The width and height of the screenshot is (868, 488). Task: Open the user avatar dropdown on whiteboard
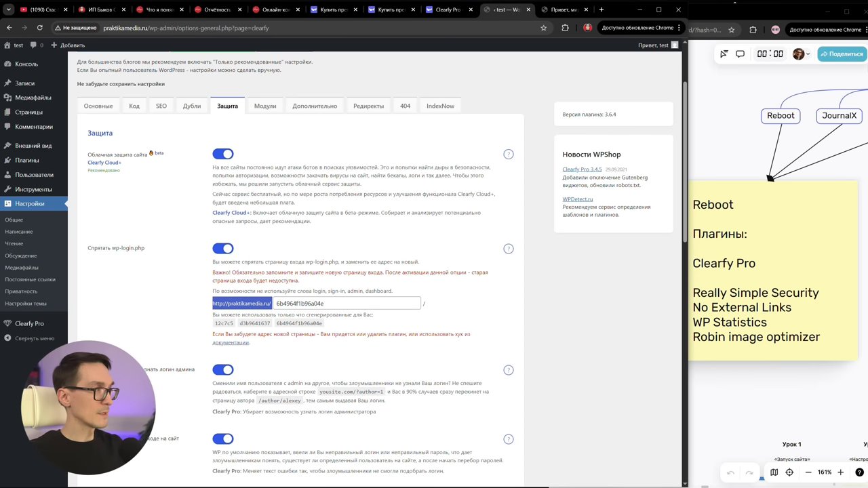point(801,54)
